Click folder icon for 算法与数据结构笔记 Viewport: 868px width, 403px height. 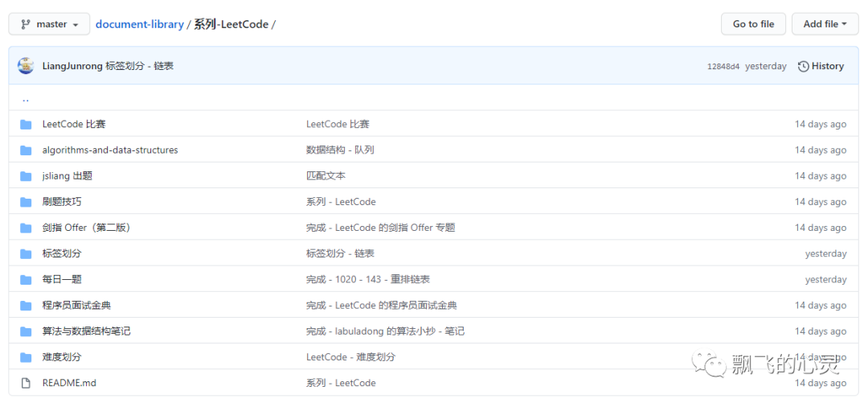pos(26,331)
